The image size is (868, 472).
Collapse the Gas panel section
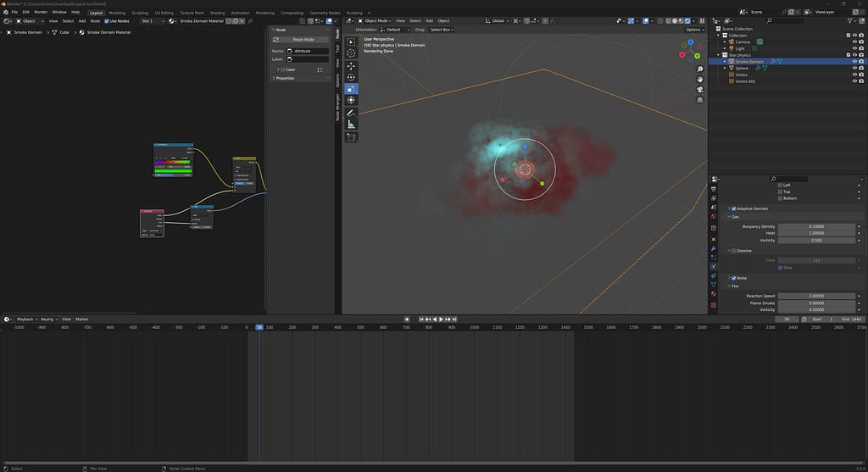point(735,217)
